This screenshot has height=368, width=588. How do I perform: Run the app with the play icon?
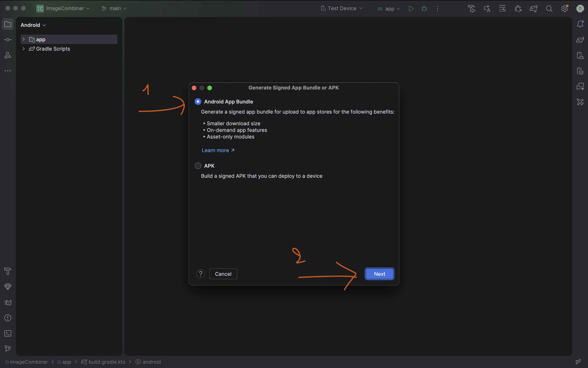(x=411, y=9)
